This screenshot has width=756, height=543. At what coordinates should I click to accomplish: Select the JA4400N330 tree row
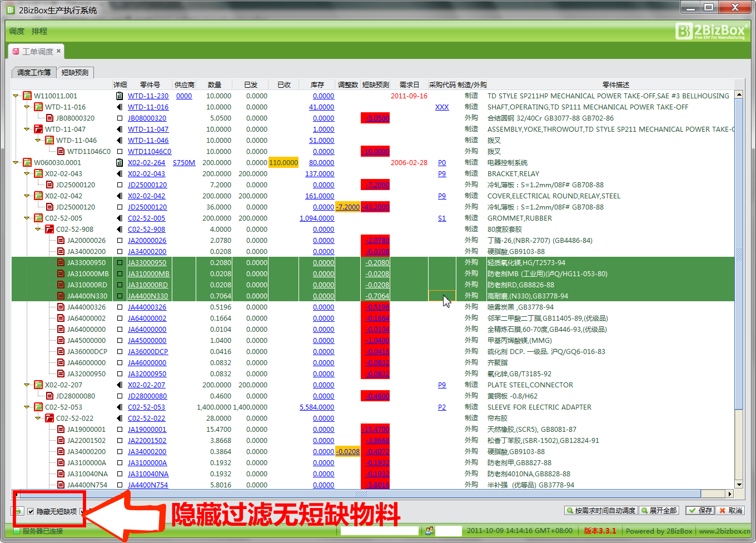pos(87,296)
